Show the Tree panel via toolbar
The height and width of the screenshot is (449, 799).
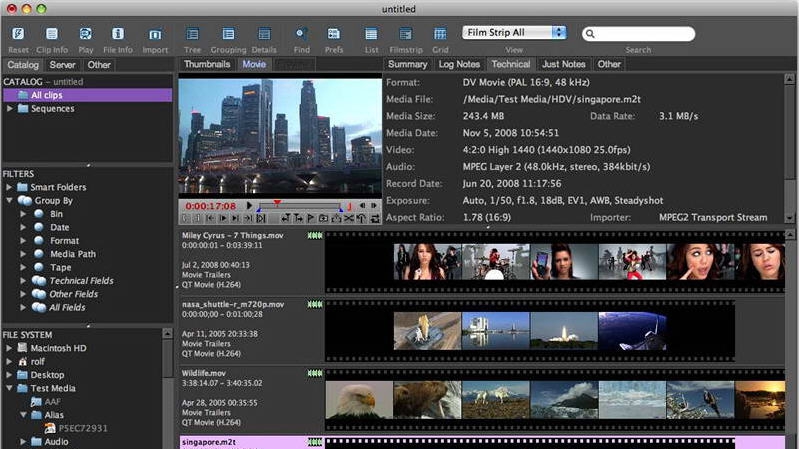coord(192,34)
